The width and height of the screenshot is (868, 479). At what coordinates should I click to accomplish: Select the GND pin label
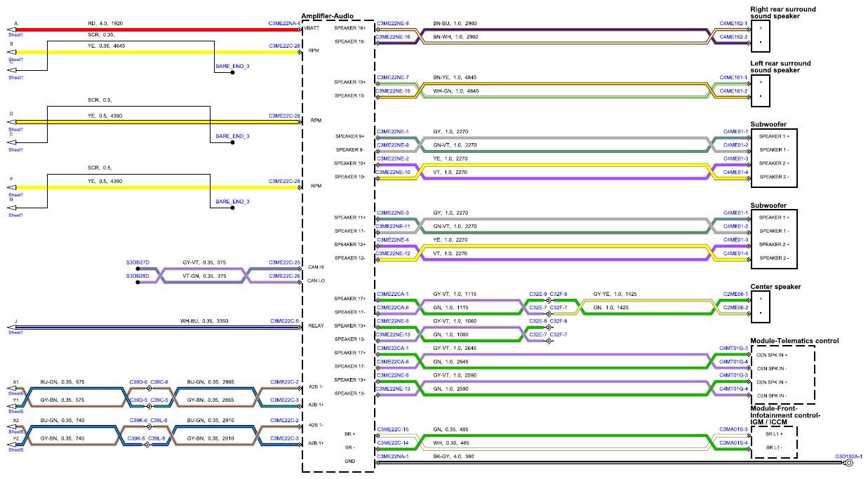tap(350, 461)
